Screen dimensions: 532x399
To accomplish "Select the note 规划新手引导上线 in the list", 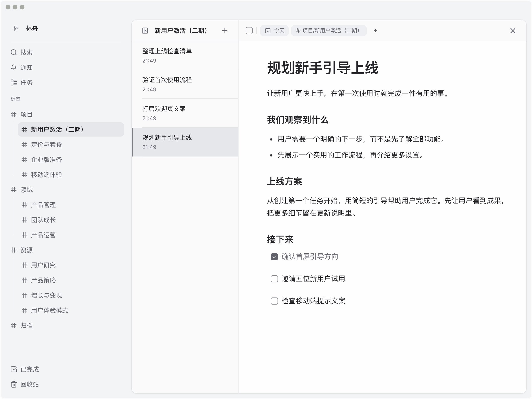I will [x=185, y=142].
